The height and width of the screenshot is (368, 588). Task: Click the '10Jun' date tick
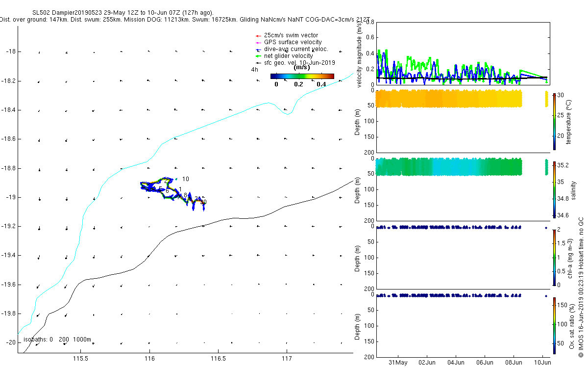(542, 363)
